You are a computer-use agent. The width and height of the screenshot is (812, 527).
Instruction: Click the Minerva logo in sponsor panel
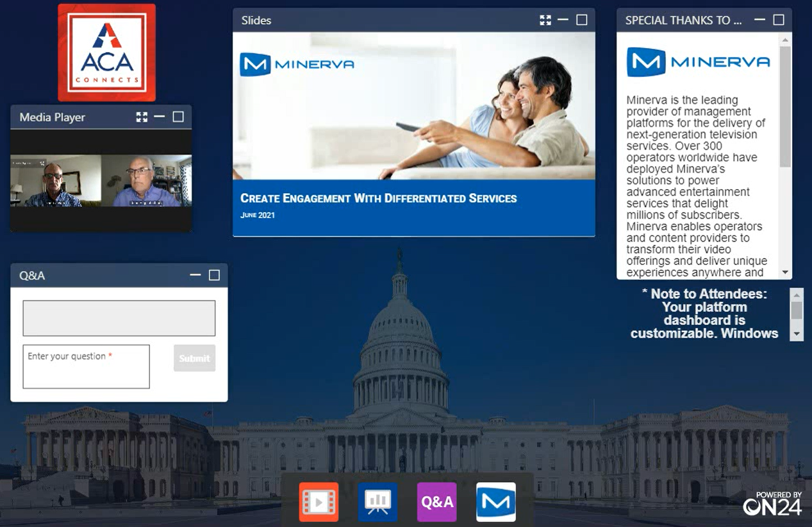pos(699,62)
